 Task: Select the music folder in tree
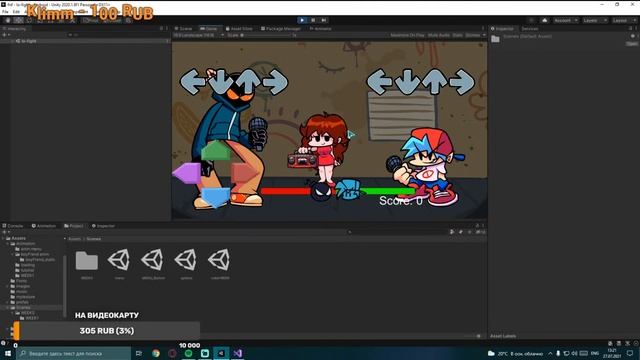click(x=19, y=291)
